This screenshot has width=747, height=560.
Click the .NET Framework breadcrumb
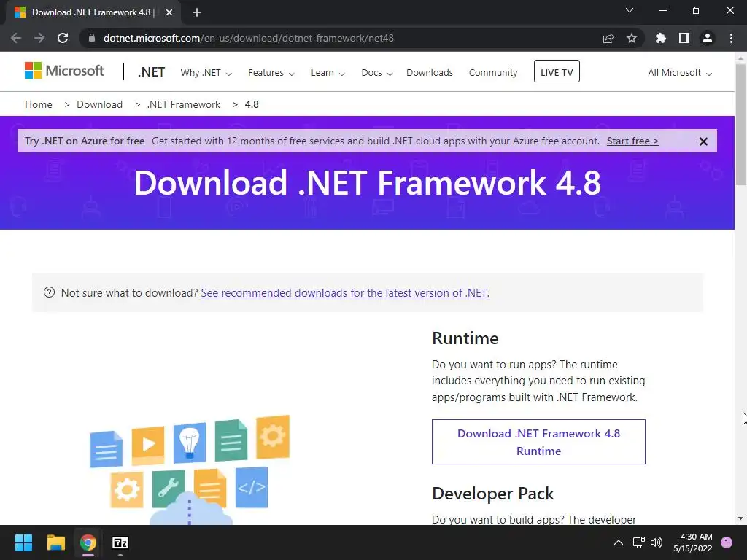click(184, 105)
